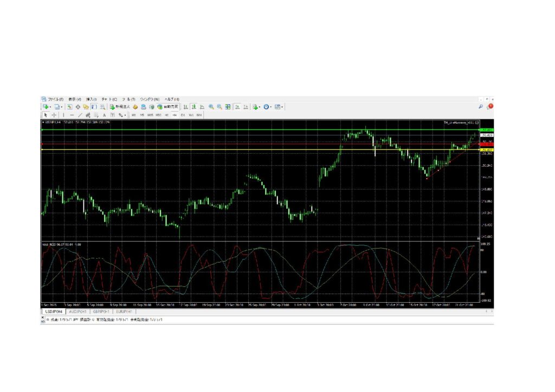This screenshot has width=555, height=392.
Task: Close the terminal panel with x
Action: [x=43, y=317]
